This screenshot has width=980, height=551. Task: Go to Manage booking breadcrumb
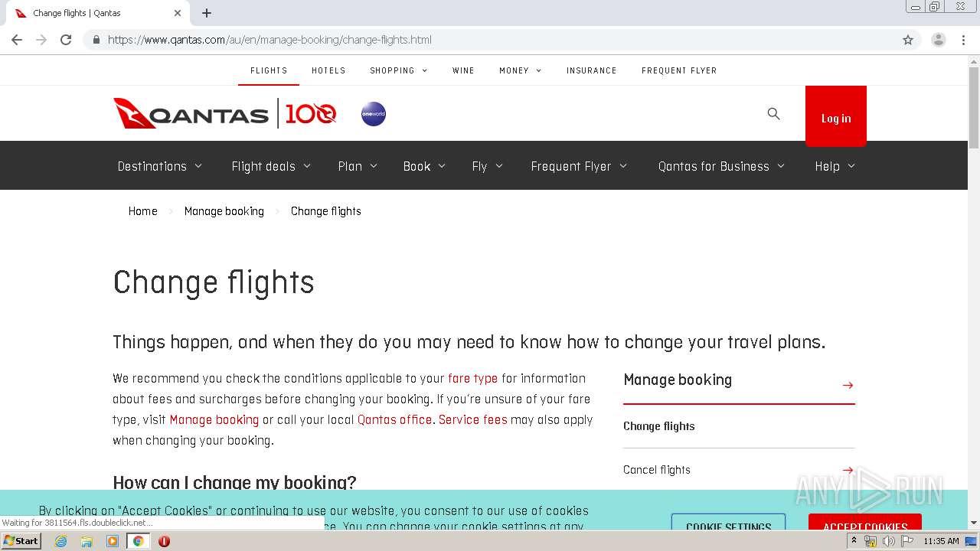point(224,211)
